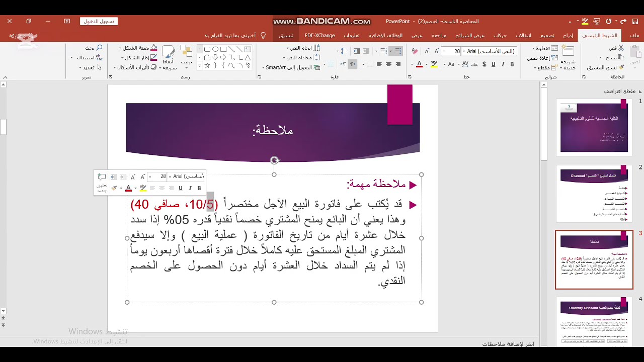Expand the shapes gallery More arrow
The image size is (644, 362).
200,66
